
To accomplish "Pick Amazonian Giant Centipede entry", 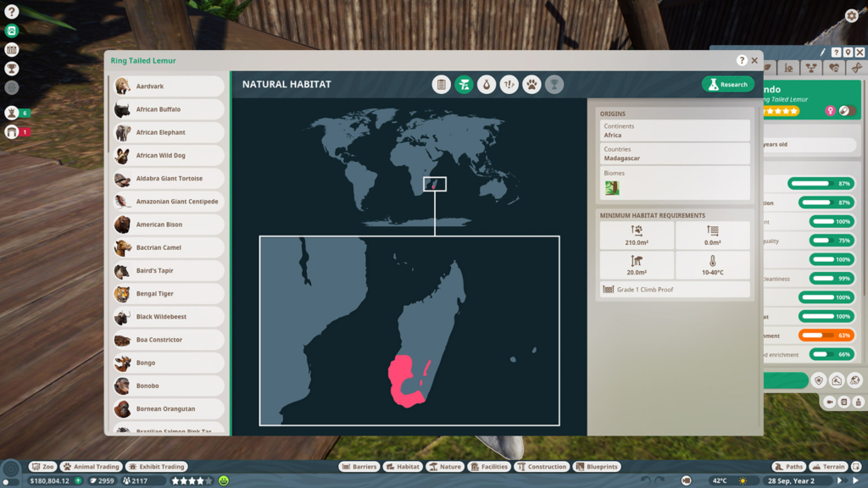I will pos(169,202).
